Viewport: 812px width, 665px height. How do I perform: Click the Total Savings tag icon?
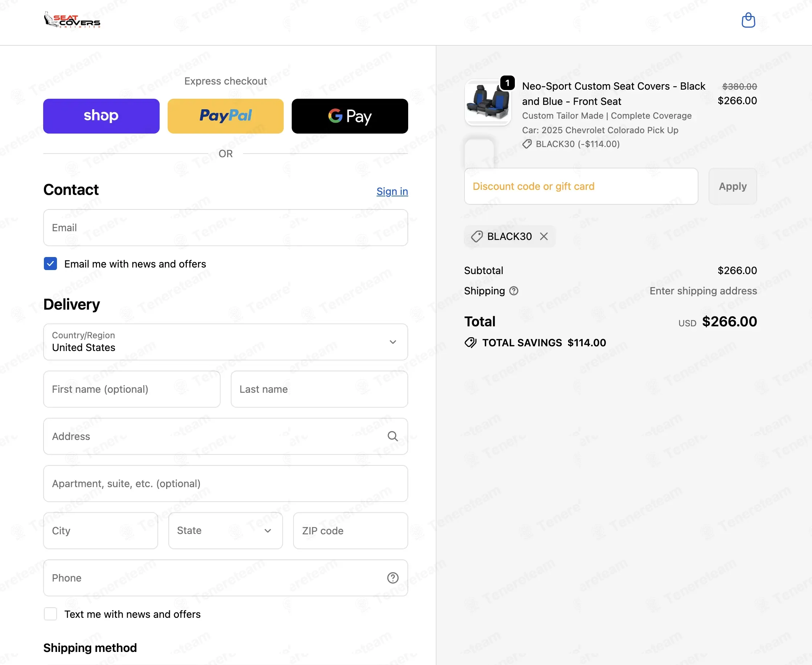pyautogui.click(x=471, y=342)
